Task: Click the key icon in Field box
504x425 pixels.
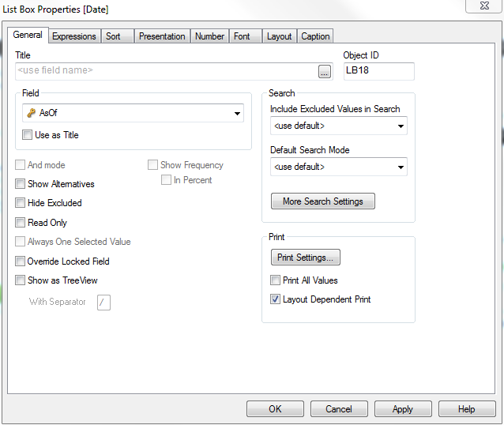Action: pyautogui.click(x=32, y=113)
